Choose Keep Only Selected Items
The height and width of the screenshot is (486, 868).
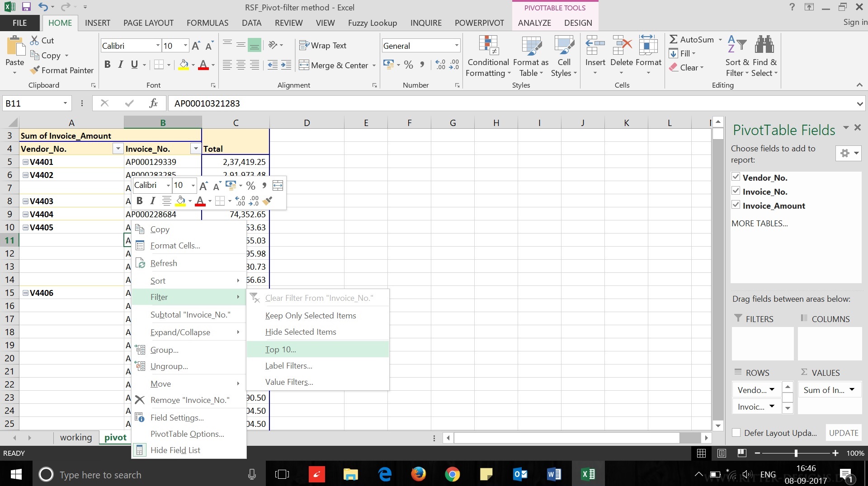pos(318,316)
